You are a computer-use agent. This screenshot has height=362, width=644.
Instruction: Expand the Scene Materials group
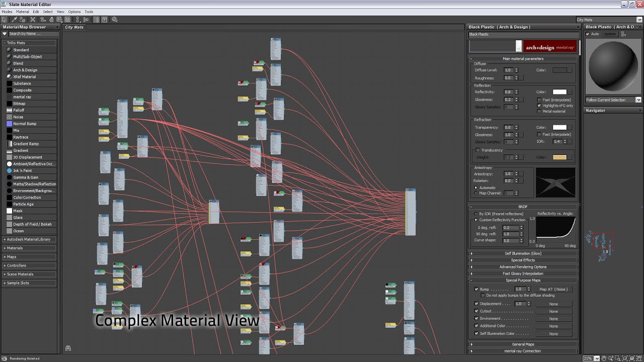[x=29, y=275]
